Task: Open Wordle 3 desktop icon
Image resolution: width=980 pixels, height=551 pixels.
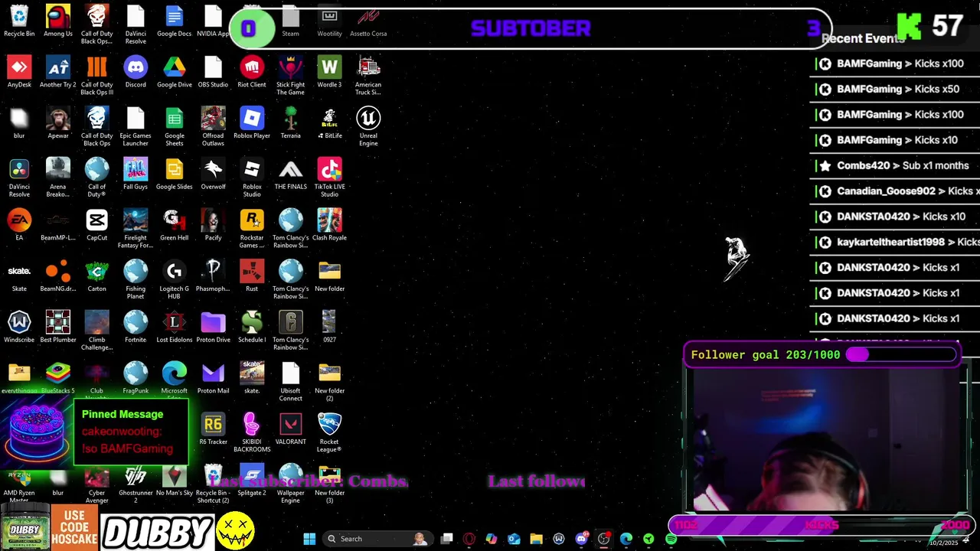Action: (x=329, y=73)
